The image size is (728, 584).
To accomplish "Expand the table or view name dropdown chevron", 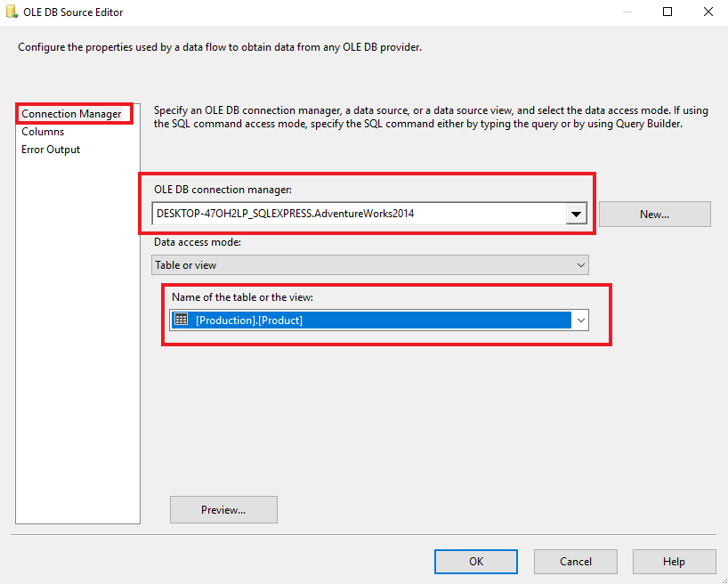I will (580, 320).
